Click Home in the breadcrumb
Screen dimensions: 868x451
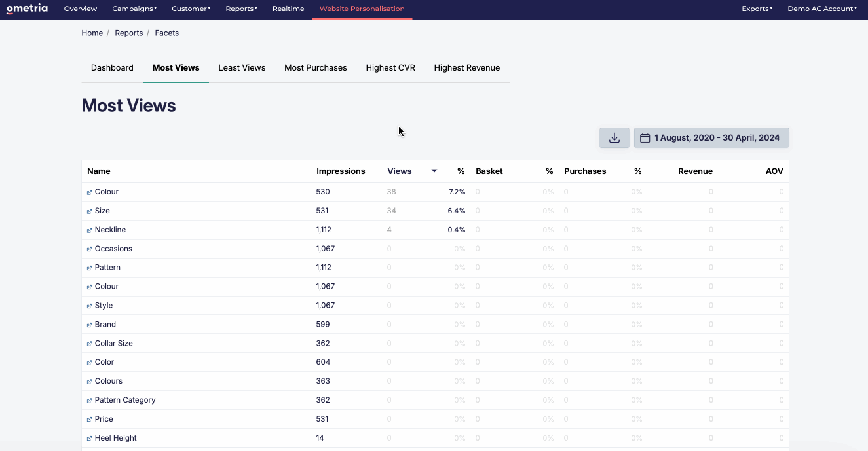click(92, 33)
